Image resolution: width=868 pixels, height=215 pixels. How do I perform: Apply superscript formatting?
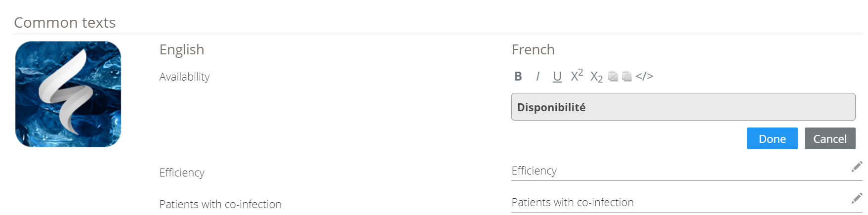click(x=577, y=76)
